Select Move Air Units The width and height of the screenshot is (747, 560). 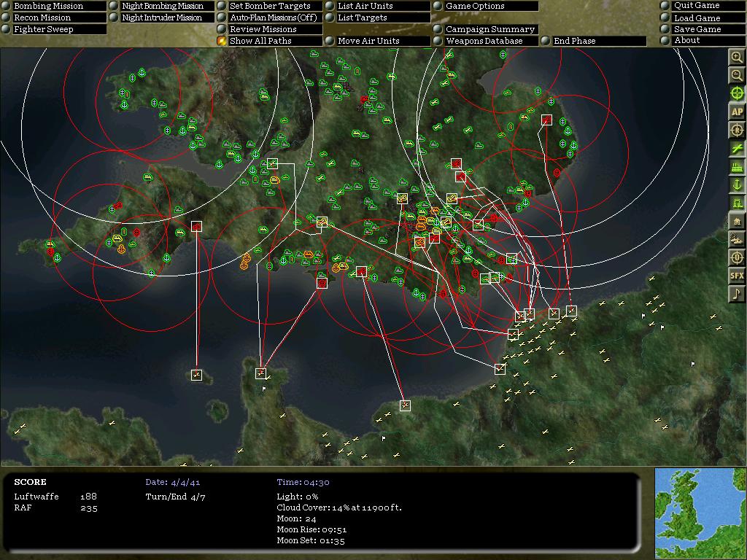[x=377, y=41]
